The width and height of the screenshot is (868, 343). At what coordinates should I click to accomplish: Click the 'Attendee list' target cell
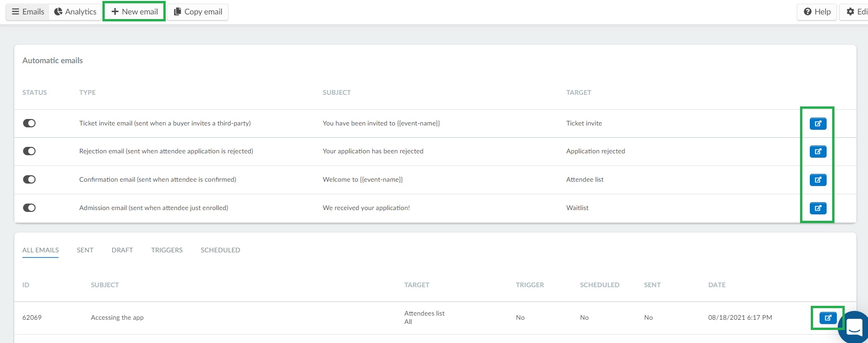(x=585, y=179)
